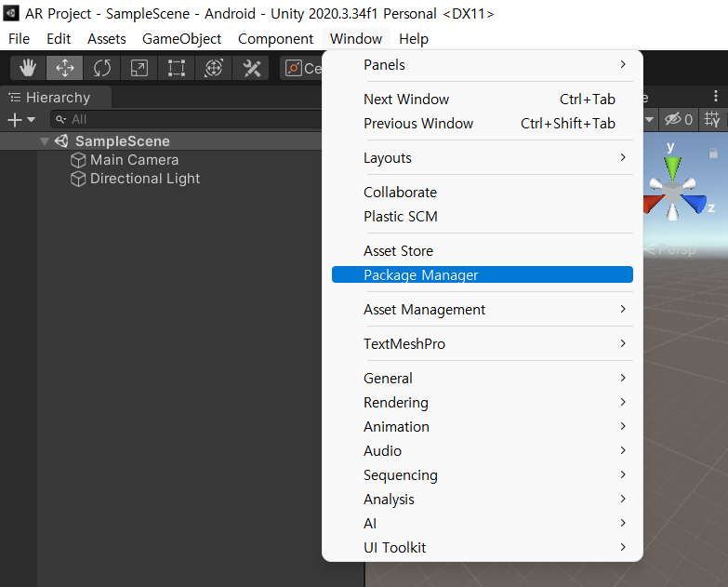Expand the General submenu
Screen dimensions: 728x587
pyautogui.click(x=482, y=378)
